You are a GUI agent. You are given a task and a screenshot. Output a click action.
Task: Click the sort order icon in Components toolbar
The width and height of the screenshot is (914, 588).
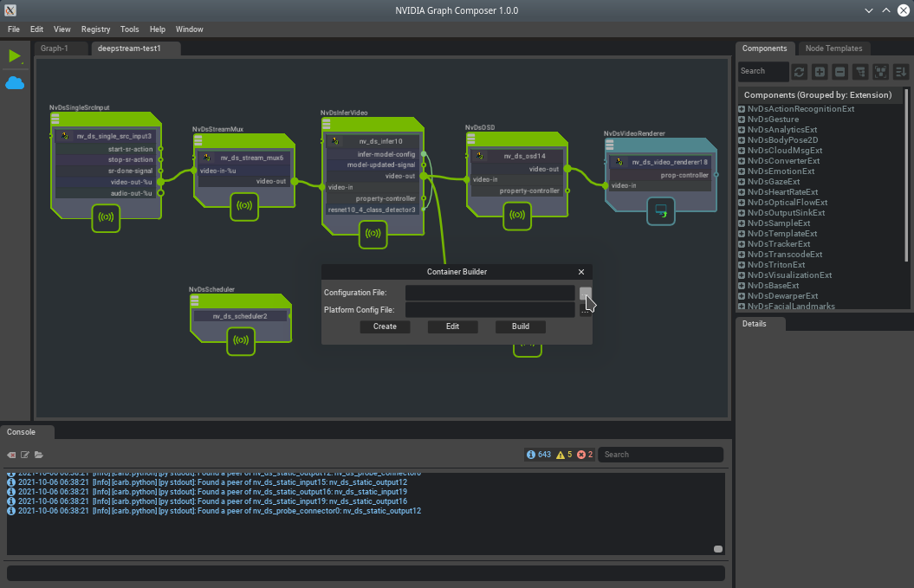tap(901, 71)
